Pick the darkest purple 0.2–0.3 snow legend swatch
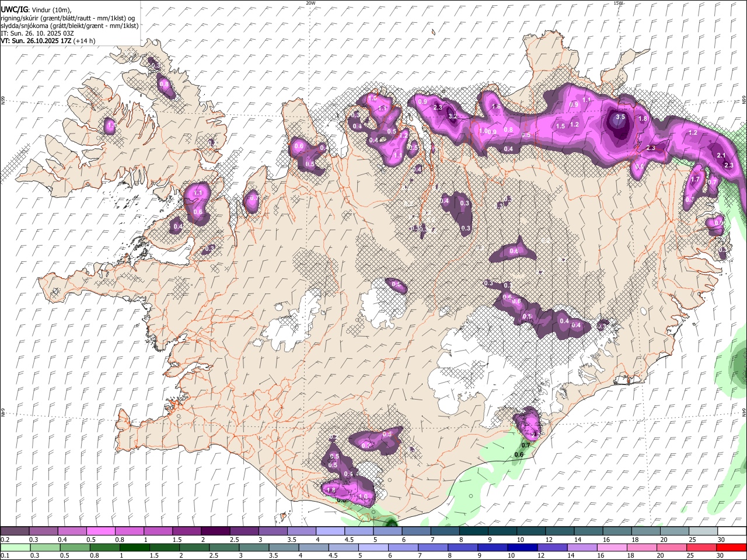This screenshot has width=747, height=560. click(x=15, y=531)
